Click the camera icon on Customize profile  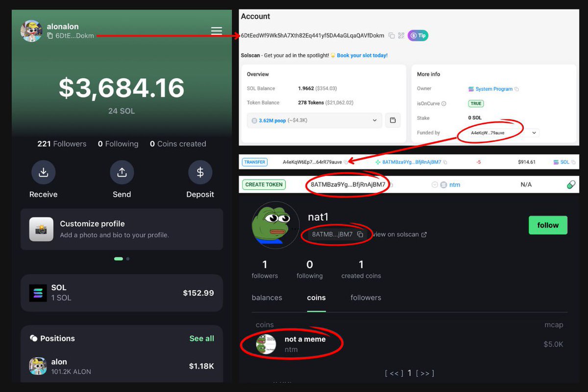42,229
